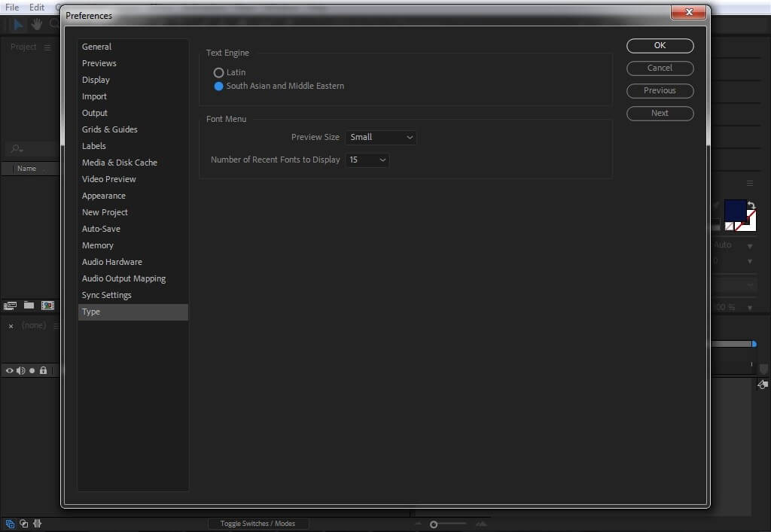Open the Sync Settings preferences
Screen dimensions: 771x532
tap(133, 295)
